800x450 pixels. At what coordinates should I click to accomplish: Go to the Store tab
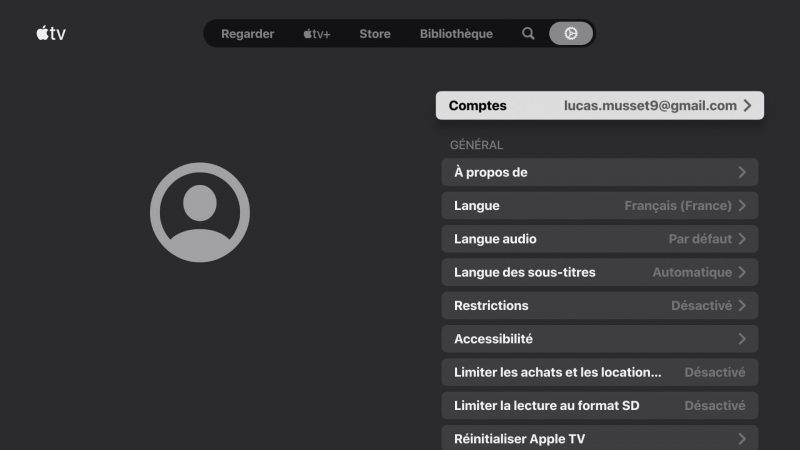pos(375,34)
